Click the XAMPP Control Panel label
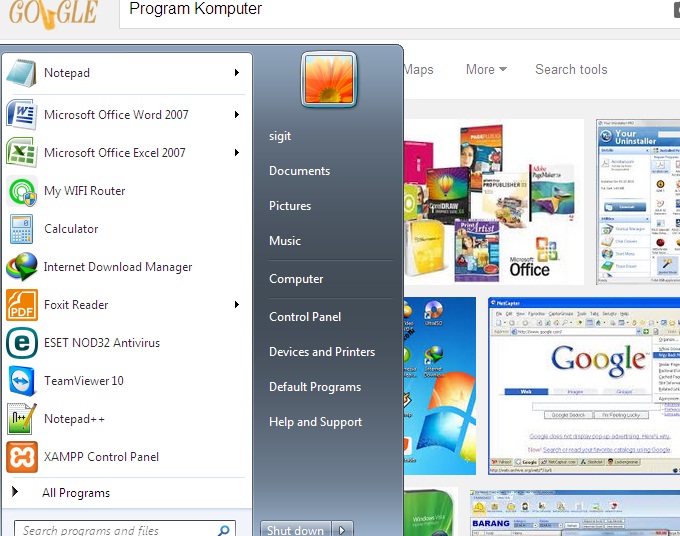The height and width of the screenshot is (536, 680). tap(101, 457)
